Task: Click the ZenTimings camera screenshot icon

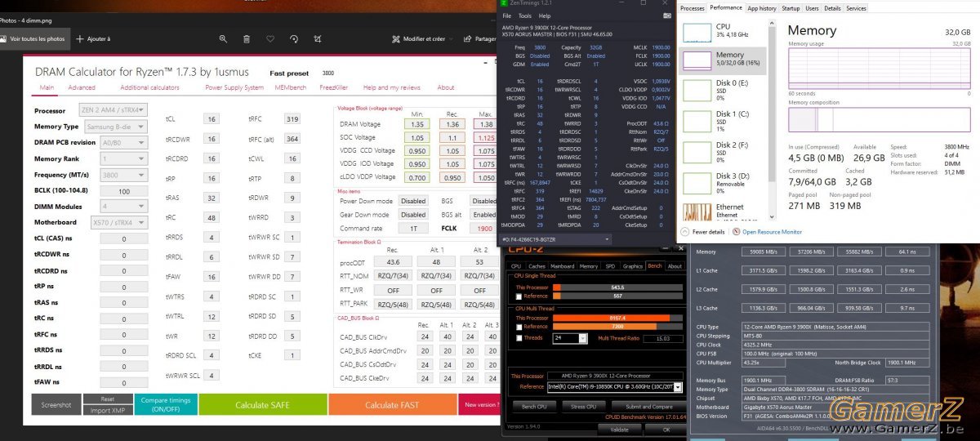Action: click(666, 16)
